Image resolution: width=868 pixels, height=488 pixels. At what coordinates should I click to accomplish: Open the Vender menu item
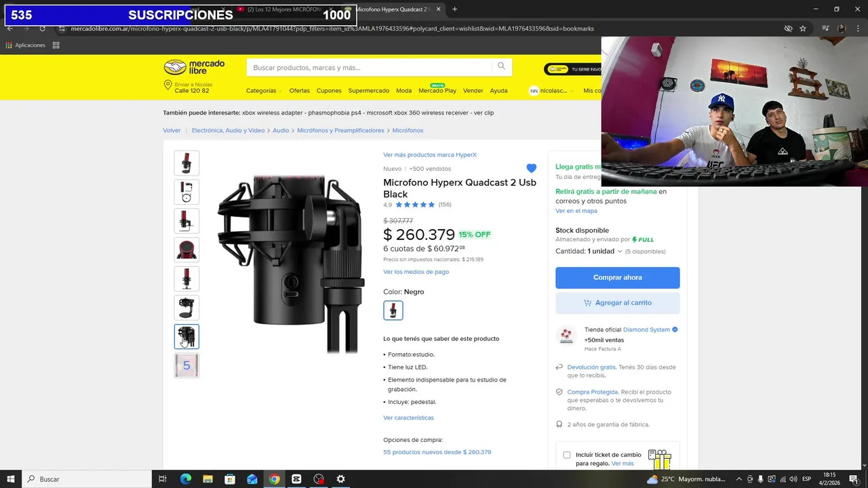[x=473, y=91]
